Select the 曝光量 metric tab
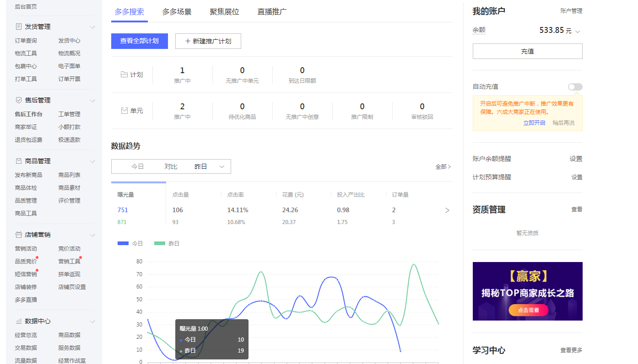 click(x=139, y=203)
